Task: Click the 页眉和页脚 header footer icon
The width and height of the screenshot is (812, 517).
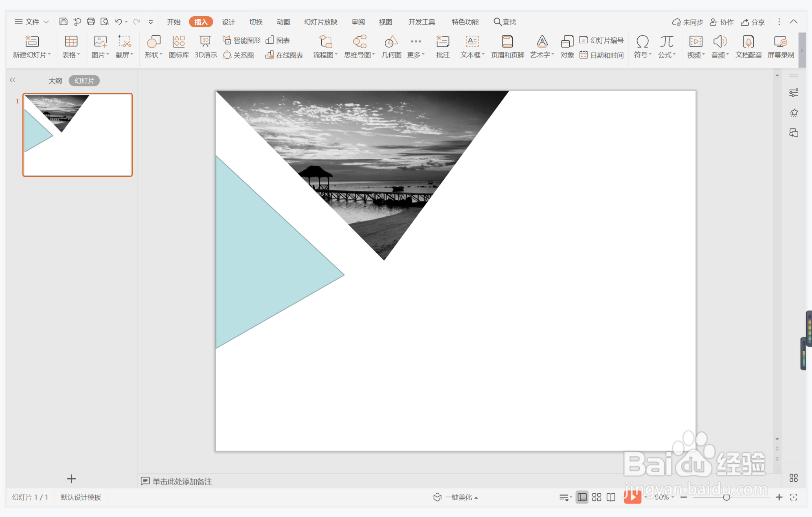Action: pyautogui.click(x=507, y=46)
